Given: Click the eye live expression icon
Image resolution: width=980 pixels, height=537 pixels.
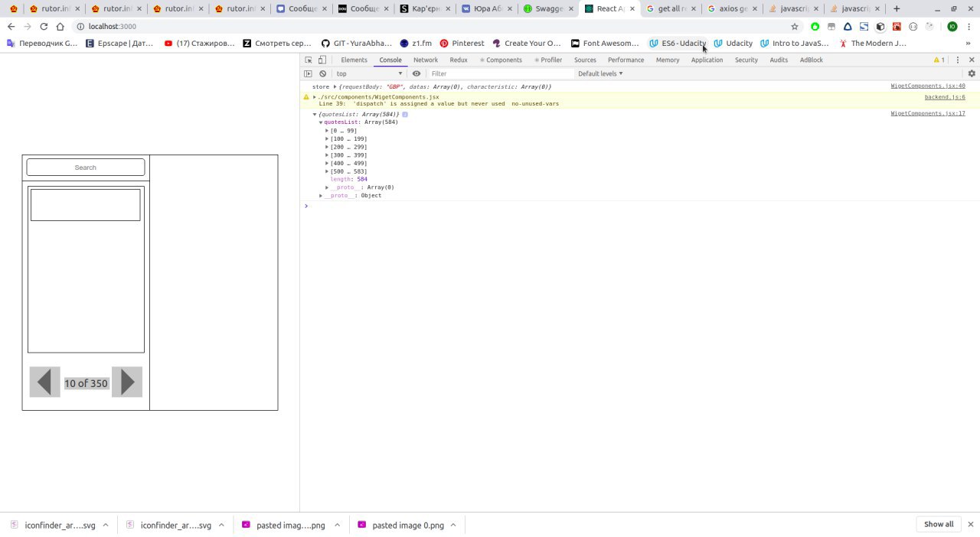Looking at the screenshot, I should point(416,73).
